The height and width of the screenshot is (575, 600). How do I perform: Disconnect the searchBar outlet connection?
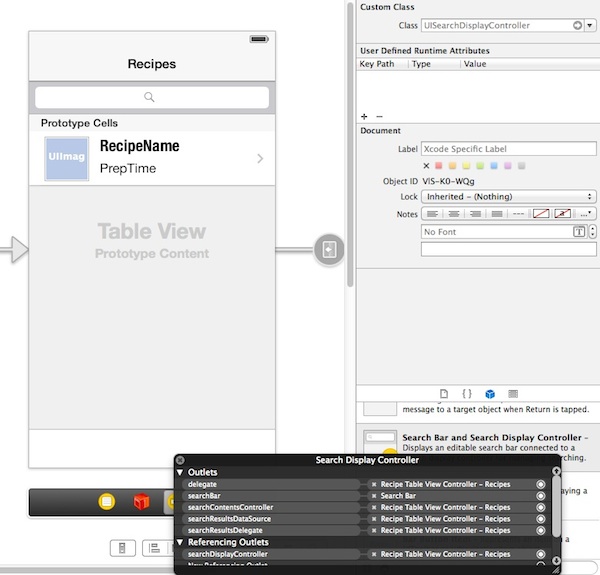click(373, 496)
